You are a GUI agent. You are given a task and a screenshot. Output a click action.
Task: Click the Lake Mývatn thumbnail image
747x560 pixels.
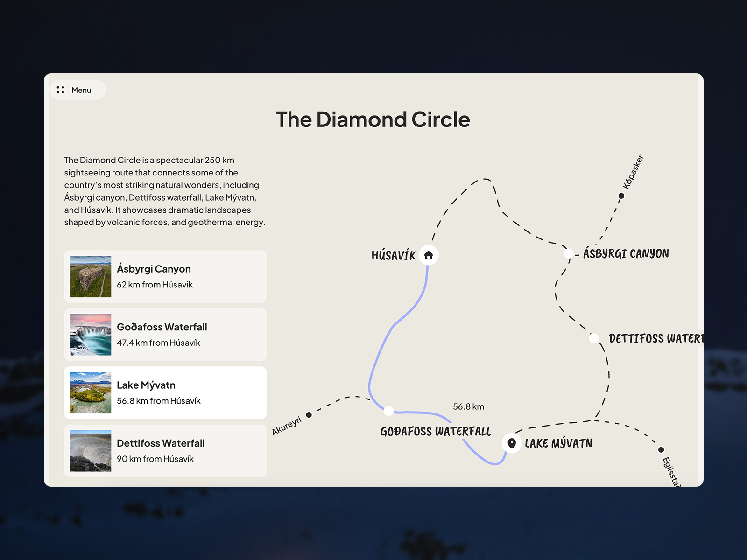point(89,392)
